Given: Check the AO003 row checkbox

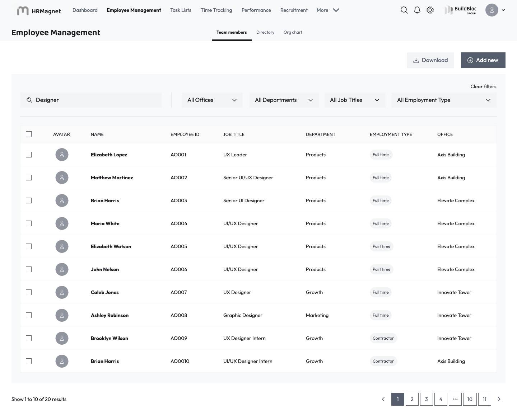Looking at the screenshot, I should pyautogui.click(x=29, y=200).
